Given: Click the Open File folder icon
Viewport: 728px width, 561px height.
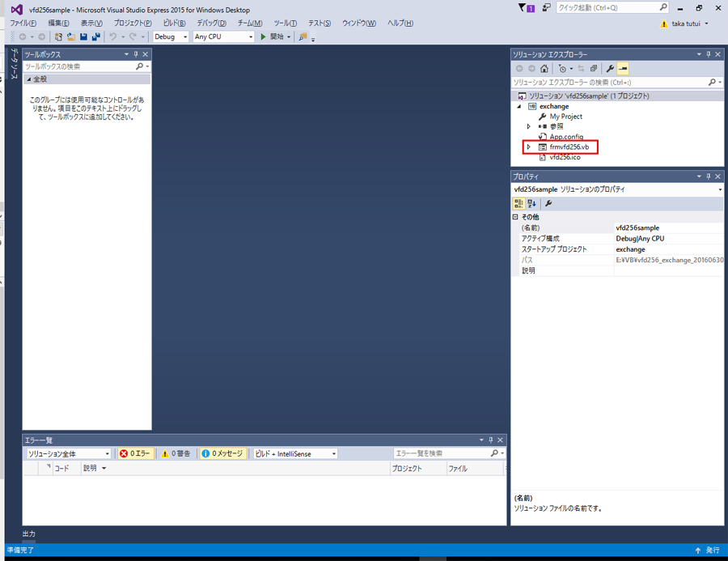Looking at the screenshot, I should coord(70,36).
